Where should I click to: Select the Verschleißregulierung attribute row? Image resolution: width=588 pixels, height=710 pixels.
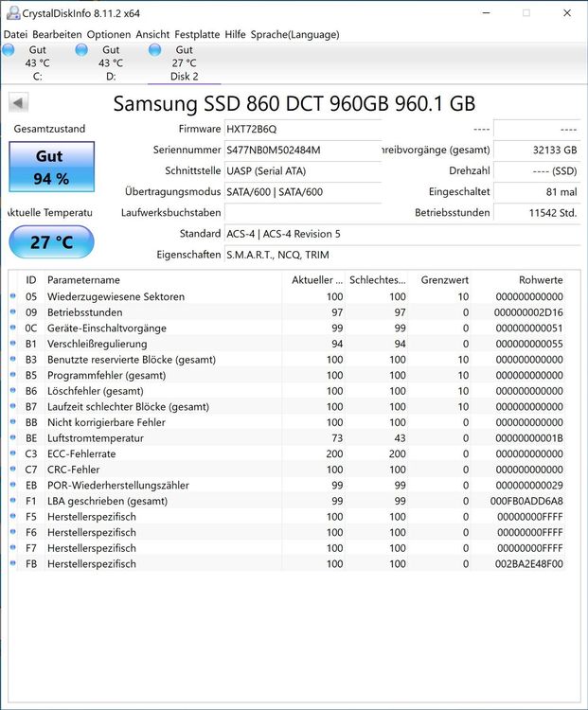pyautogui.click(x=287, y=344)
